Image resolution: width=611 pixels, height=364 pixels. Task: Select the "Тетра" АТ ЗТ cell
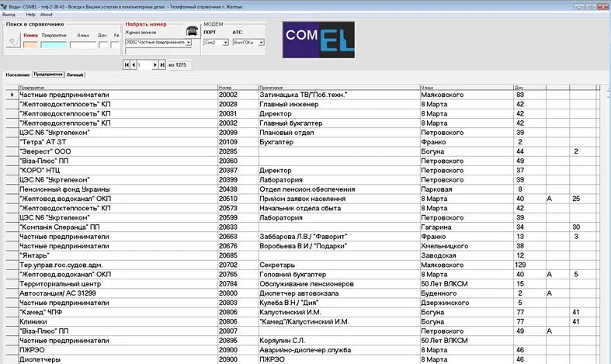118,142
